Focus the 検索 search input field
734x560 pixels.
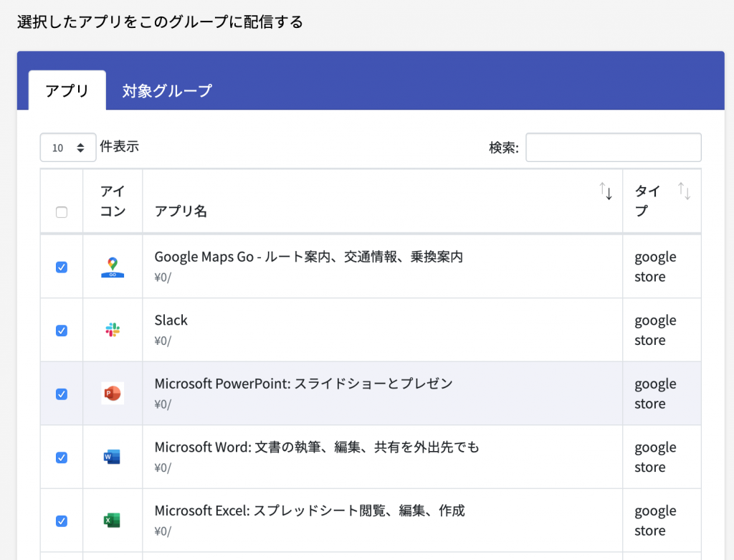pyautogui.click(x=614, y=148)
